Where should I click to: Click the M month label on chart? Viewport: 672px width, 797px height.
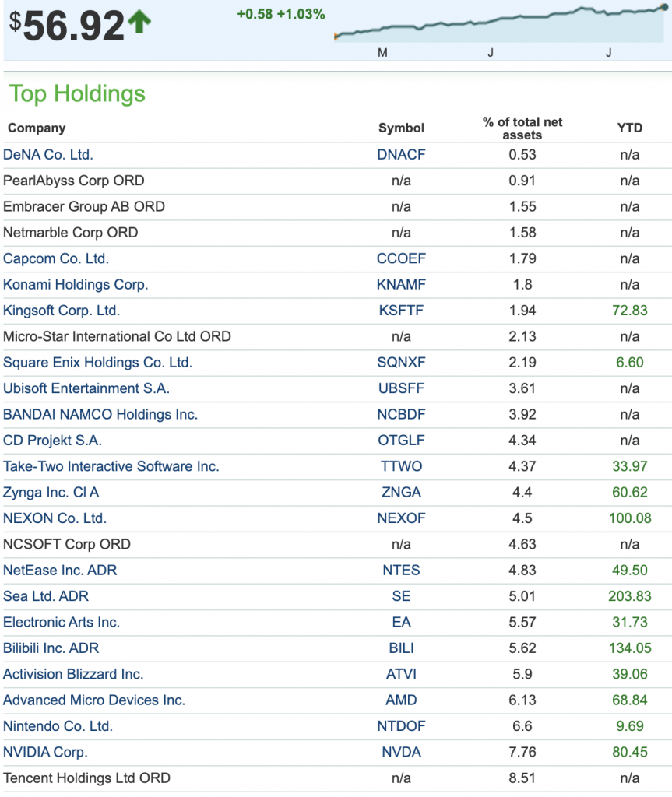click(x=382, y=53)
